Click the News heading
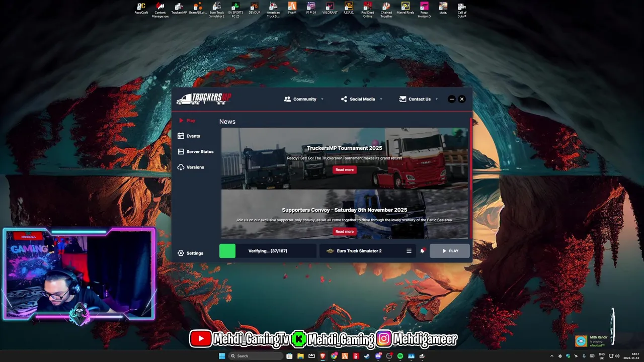This screenshot has width=644, height=362. (227, 122)
